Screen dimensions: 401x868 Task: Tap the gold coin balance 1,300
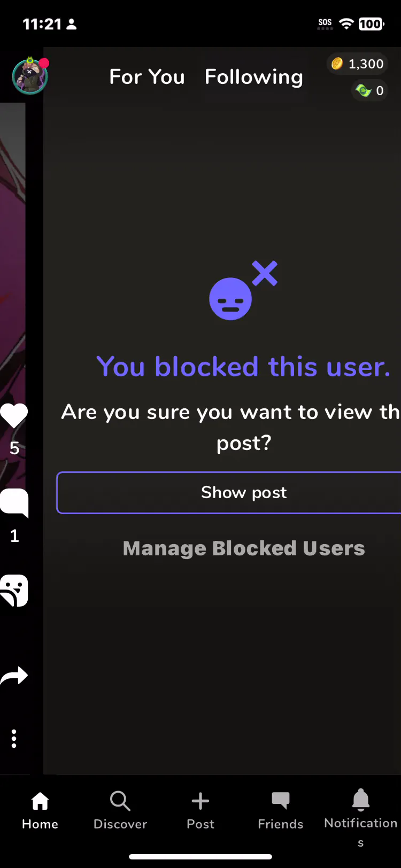[357, 64]
